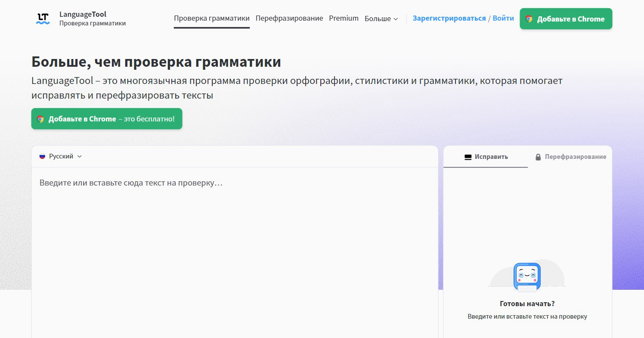Click the lock icon beside Перефразирование
644x338 pixels.
538,157
